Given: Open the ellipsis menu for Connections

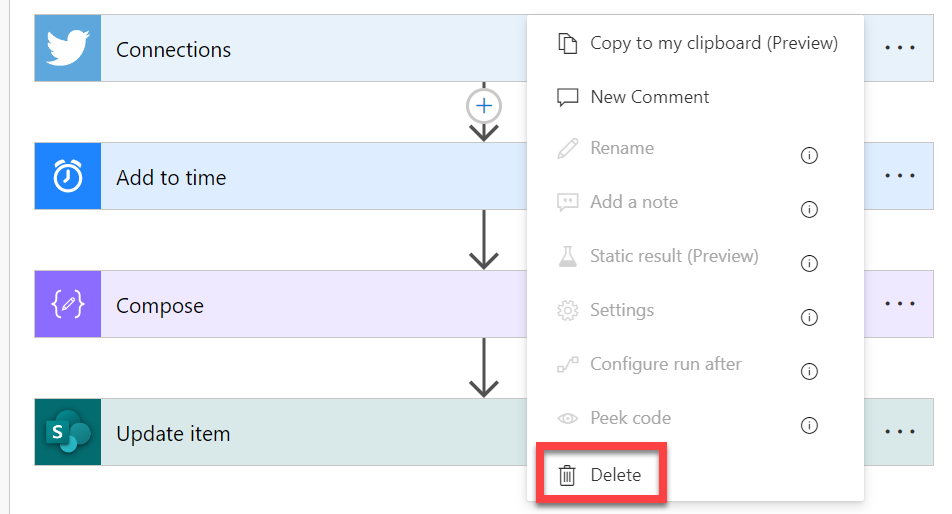Looking at the screenshot, I should (900, 48).
